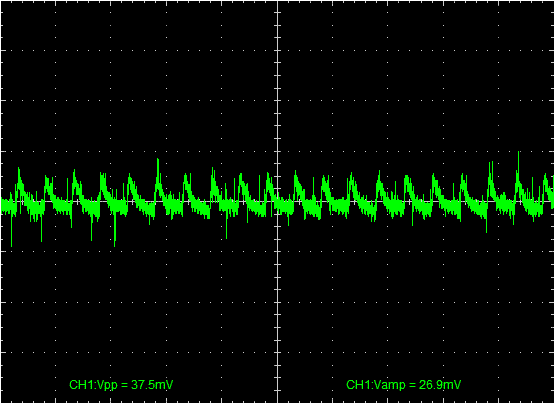
Task: Click the top end of the vertical center axis
Action: pos(277,2)
